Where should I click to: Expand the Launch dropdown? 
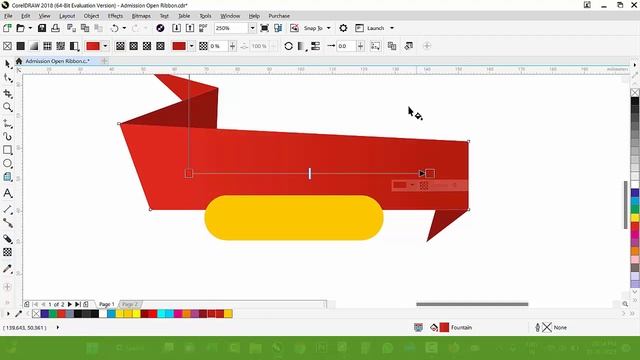coord(392,28)
